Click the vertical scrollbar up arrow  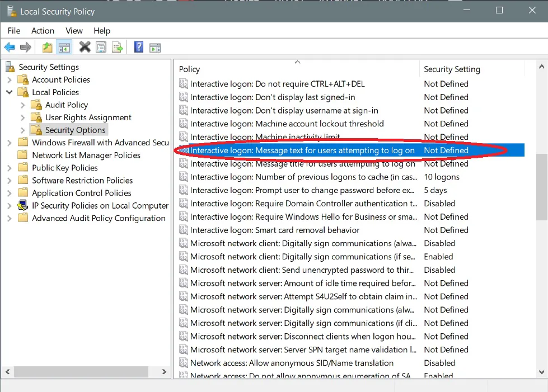point(541,67)
